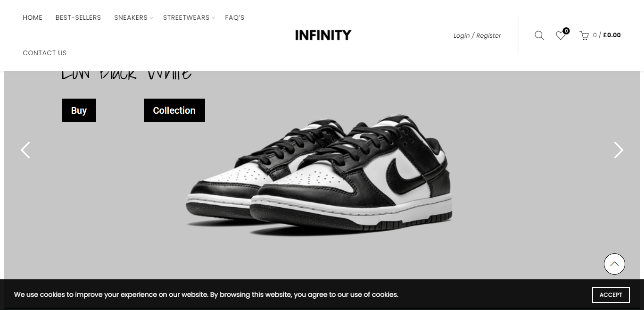The image size is (644, 310).
Task: Advance to the next slide arrow
Action: point(619,150)
